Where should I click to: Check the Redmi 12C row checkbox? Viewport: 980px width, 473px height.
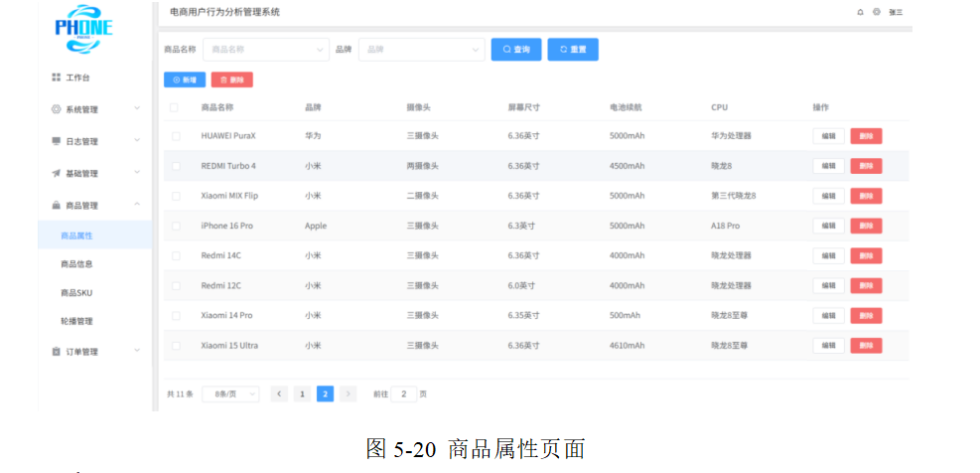point(177,286)
